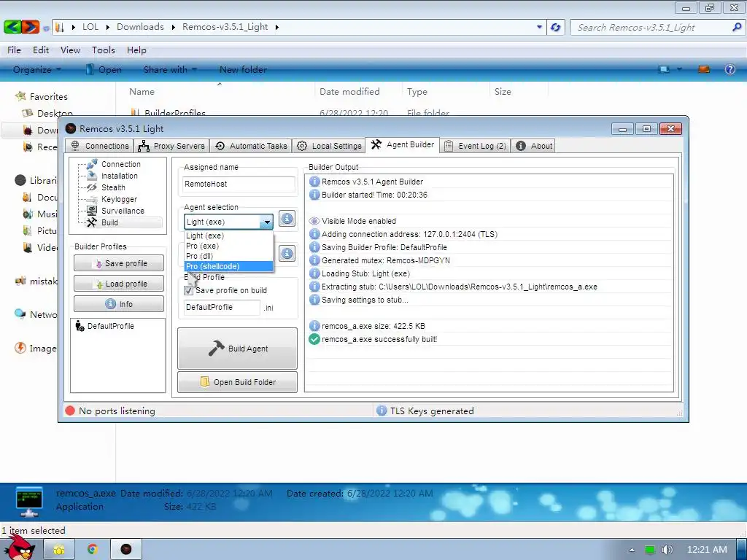Open View menu in Explorer
Screen dimensions: 747x560
click(x=70, y=50)
